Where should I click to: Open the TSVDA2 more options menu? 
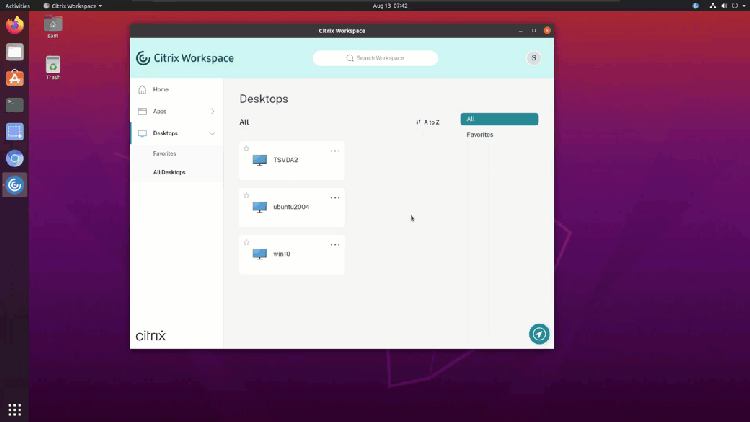tap(335, 151)
